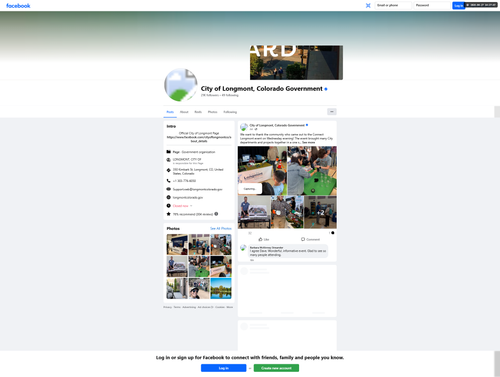Click the commenter's name on the comment
Screen dimensions: 500x377
click(266, 248)
